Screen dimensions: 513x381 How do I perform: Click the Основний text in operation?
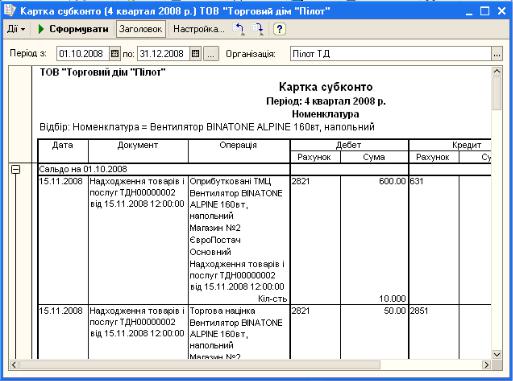pyautogui.click(x=210, y=252)
